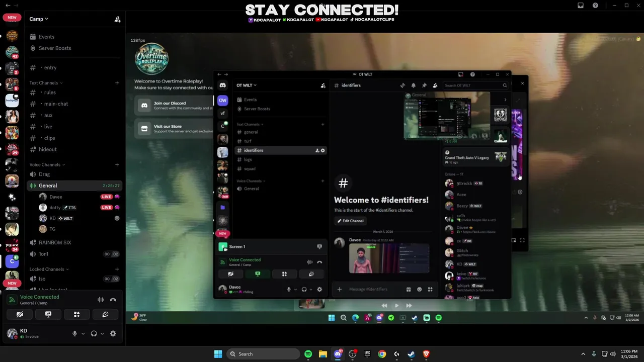The image size is (644, 362).
Task: Stop streaming icon beside Screen 1
Action: pos(319,247)
